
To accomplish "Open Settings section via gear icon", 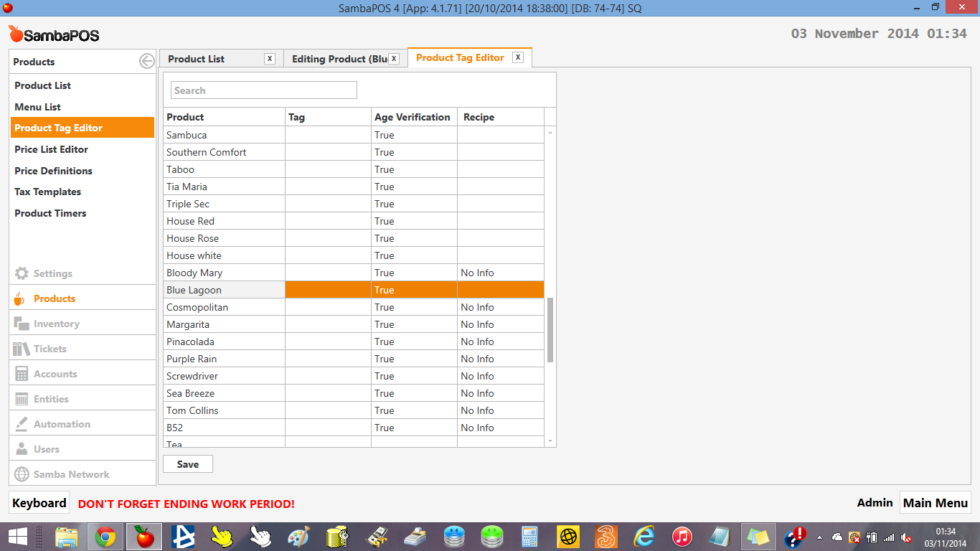I will 22,273.
